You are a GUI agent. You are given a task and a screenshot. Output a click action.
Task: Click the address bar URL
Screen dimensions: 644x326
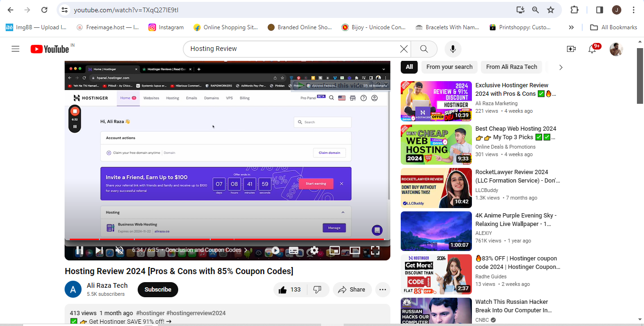(x=126, y=10)
